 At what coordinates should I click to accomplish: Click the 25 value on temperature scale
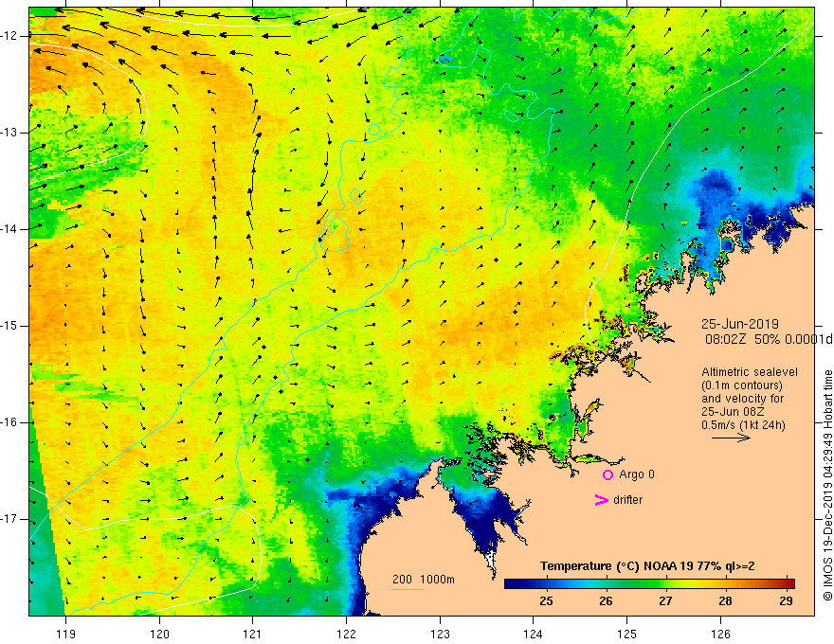546,601
